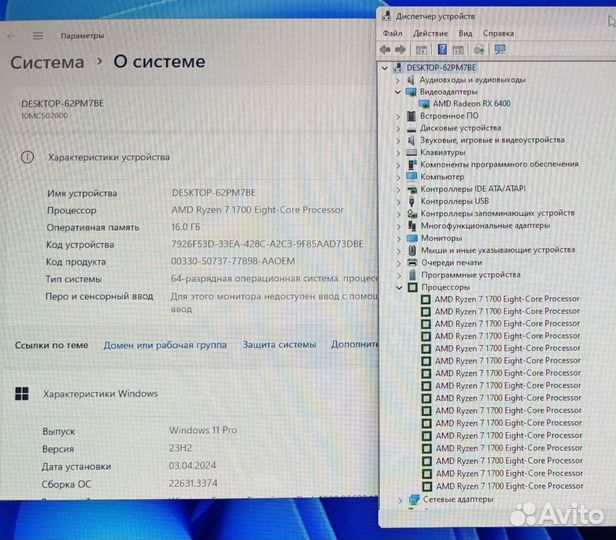Select the first AMD Ryzen 7 1700 processor entry

(507, 299)
